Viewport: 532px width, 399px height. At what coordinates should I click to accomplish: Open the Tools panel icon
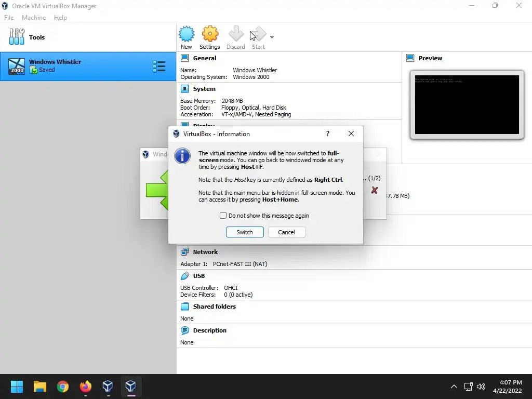pos(17,37)
